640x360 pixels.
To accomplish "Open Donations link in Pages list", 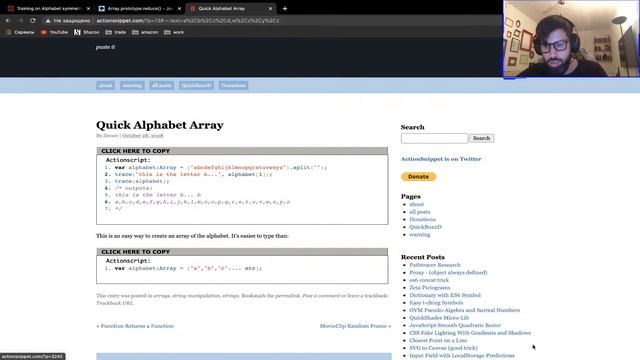I will click(422, 219).
